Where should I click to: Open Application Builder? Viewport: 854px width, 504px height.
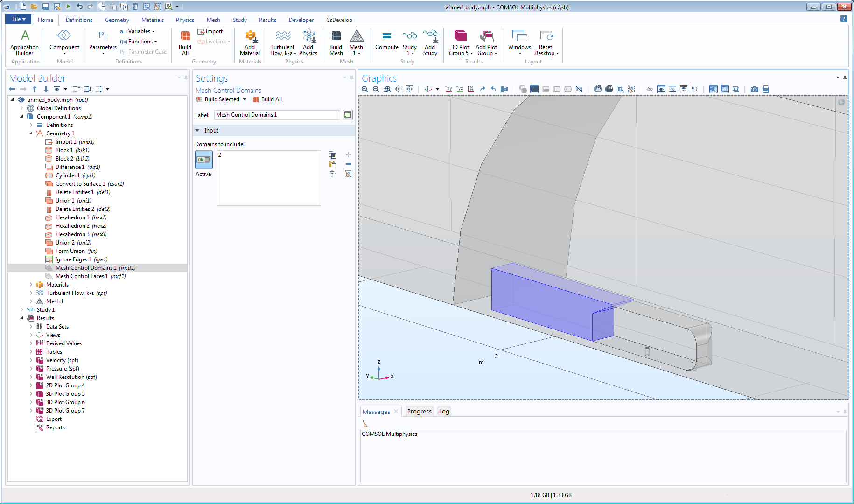25,42
